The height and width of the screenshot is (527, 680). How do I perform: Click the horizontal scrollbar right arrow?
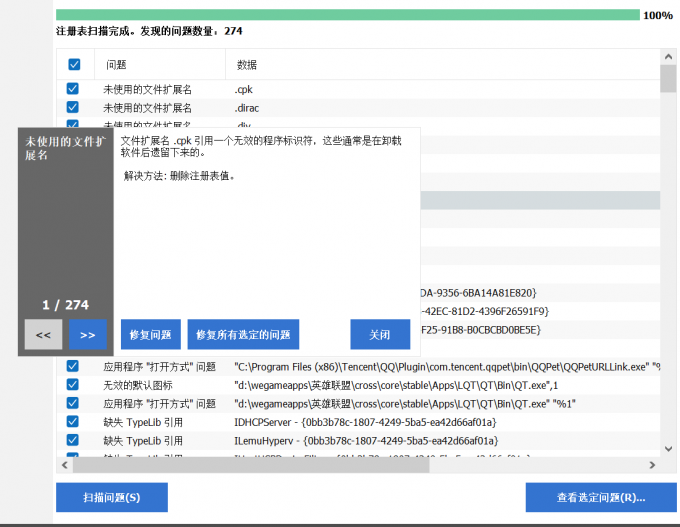click(x=652, y=465)
